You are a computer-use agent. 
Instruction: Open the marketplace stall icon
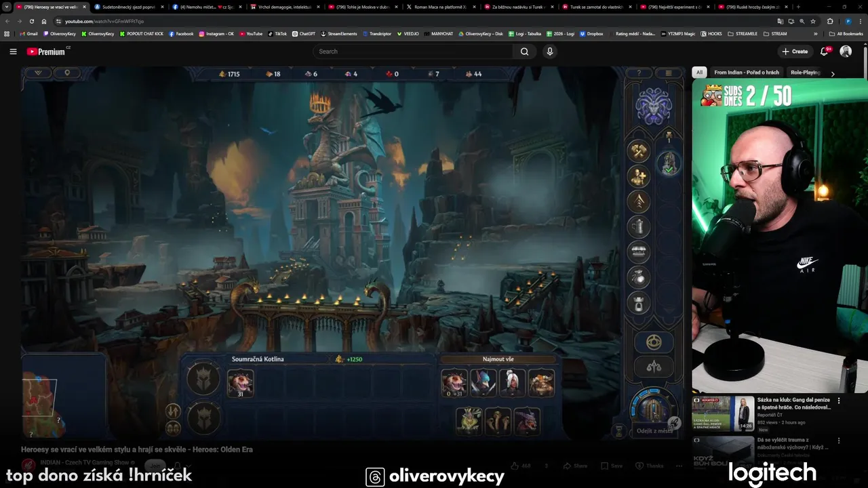(x=639, y=252)
